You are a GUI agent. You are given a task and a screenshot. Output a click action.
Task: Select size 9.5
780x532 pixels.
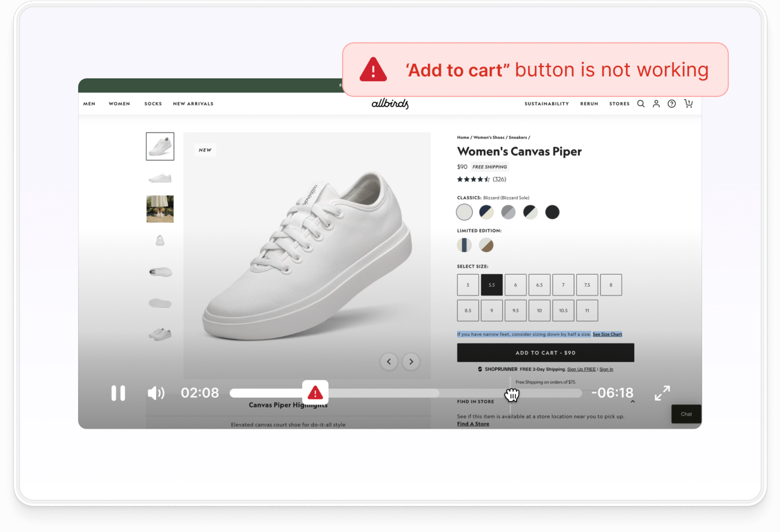pos(516,311)
